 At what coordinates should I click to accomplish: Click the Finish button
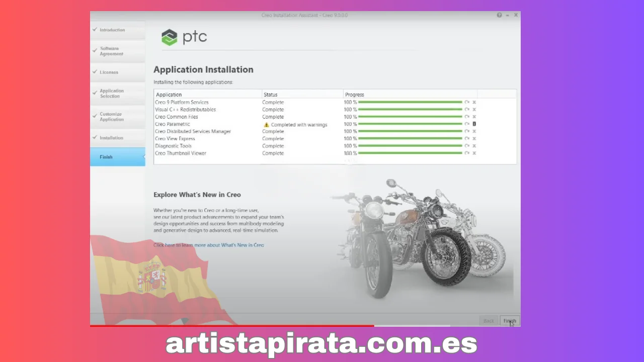coord(510,321)
